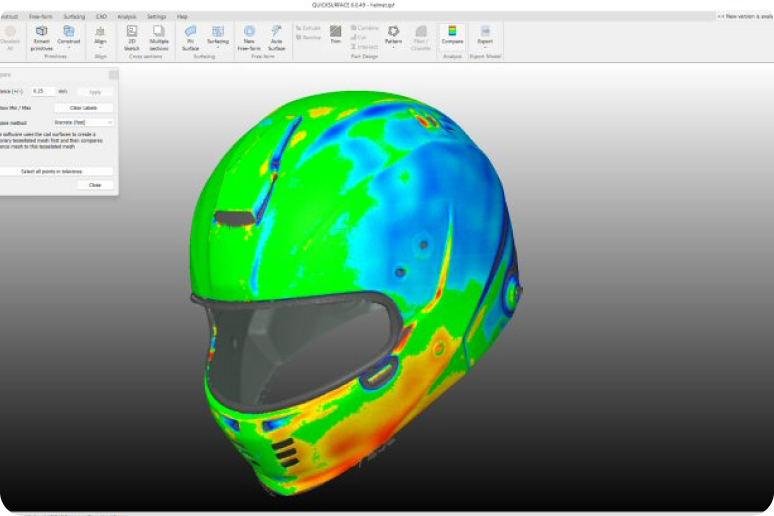The width and height of the screenshot is (774, 516).
Task: Choose the Fit Surface tool
Action: (x=190, y=36)
